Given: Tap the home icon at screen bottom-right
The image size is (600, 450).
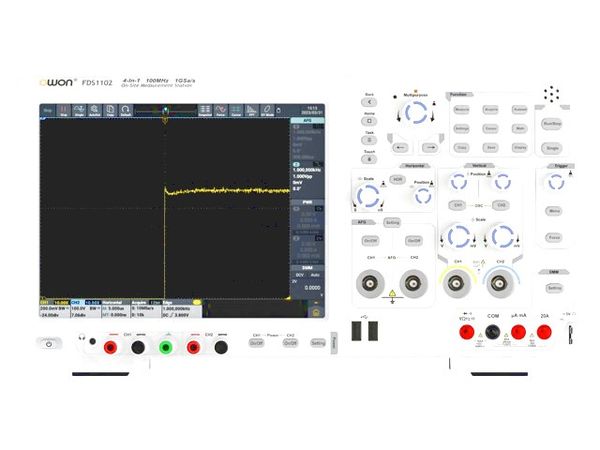Looking at the screenshot, I should (x=316, y=312).
